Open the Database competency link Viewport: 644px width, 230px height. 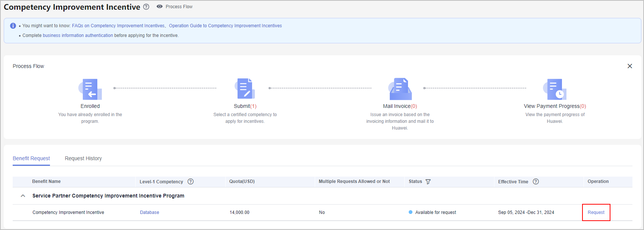point(150,212)
